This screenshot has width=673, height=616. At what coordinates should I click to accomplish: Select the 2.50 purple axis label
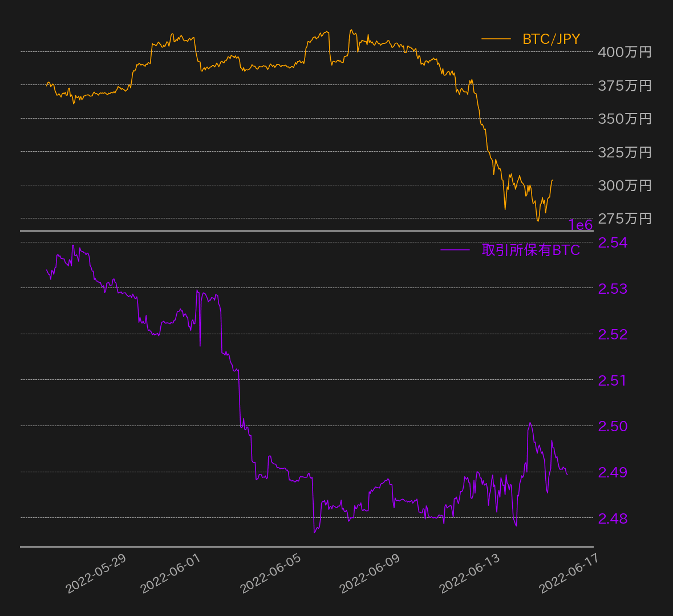tap(613, 426)
